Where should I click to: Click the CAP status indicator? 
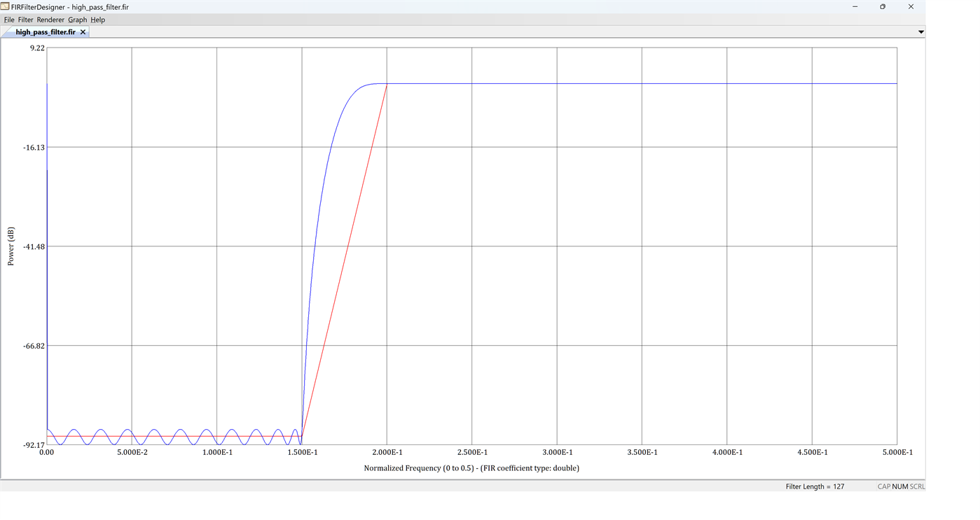click(x=883, y=486)
